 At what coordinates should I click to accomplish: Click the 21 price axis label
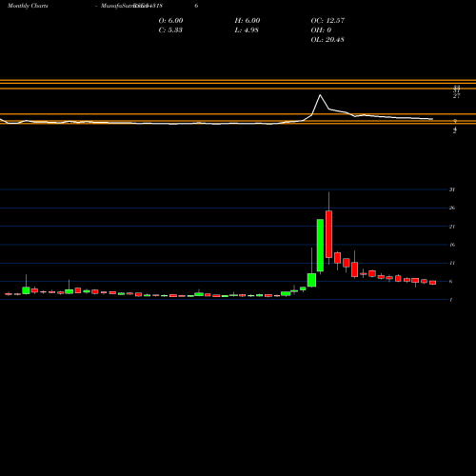tap(452, 227)
